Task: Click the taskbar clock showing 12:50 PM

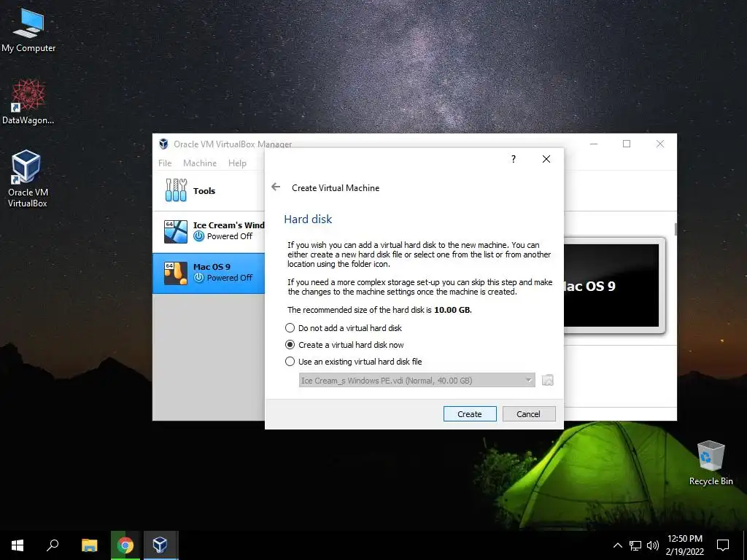Action: click(x=684, y=545)
